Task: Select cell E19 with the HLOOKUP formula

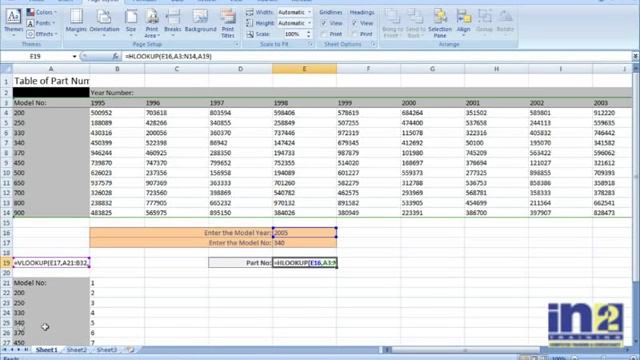Action: [x=304, y=263]
